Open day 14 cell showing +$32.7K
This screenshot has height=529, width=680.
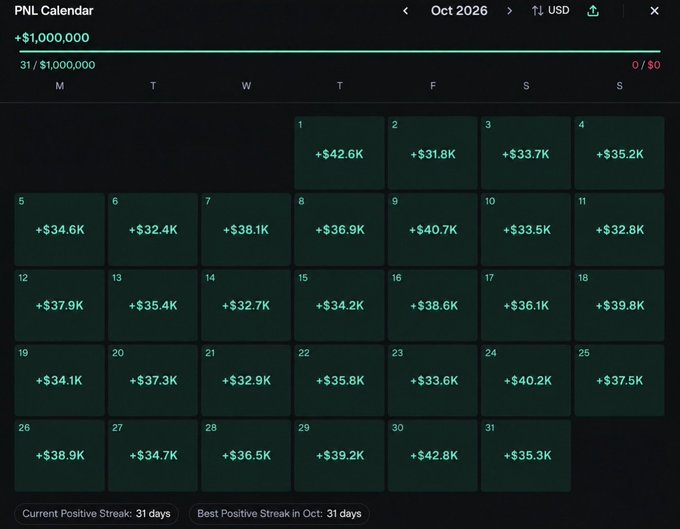point(246,305)
